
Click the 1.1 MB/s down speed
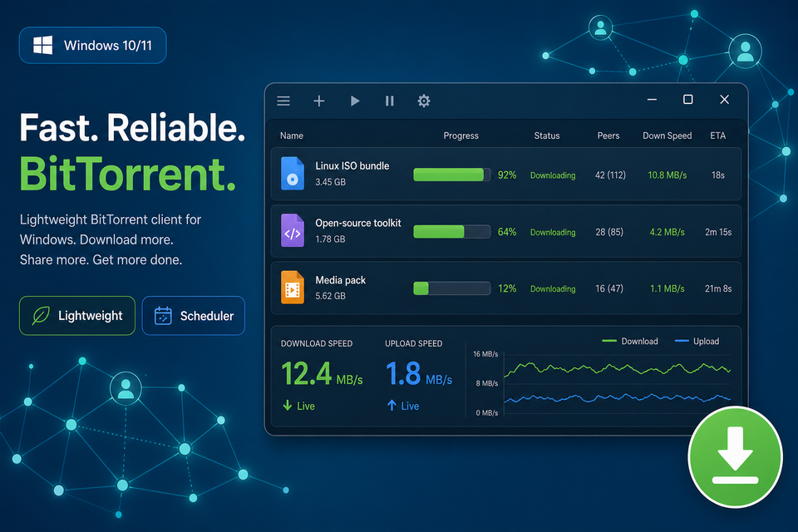pos(667,288)
